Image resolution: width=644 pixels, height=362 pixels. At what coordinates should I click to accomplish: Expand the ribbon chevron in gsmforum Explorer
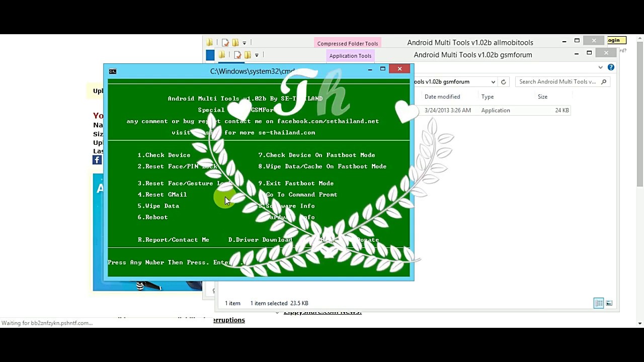tap(600, 67)
